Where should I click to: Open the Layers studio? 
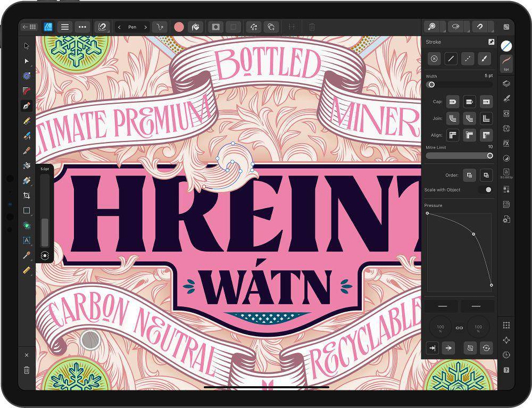(506, 84)
